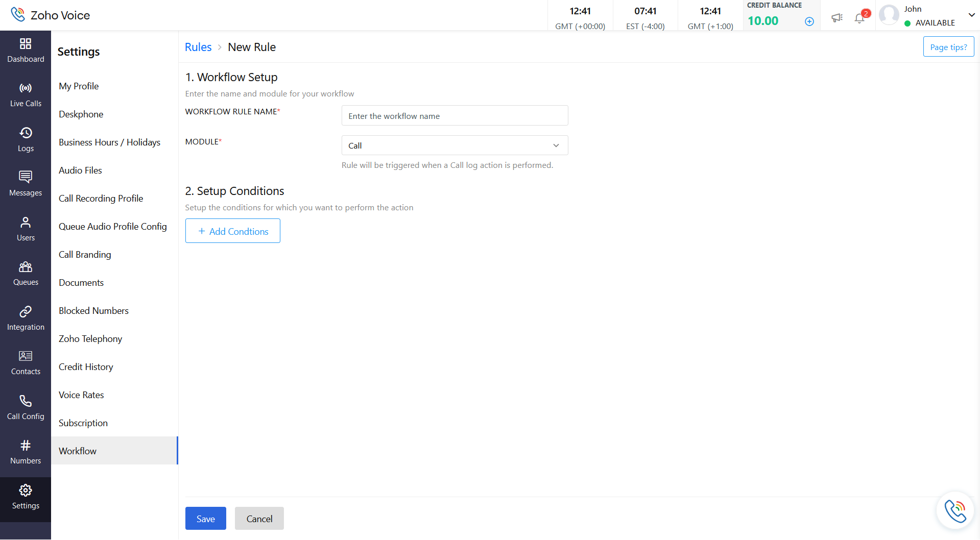Navigate to Queues in sidebar
This screenshot has width=980, height=540.
pos(26,274)
